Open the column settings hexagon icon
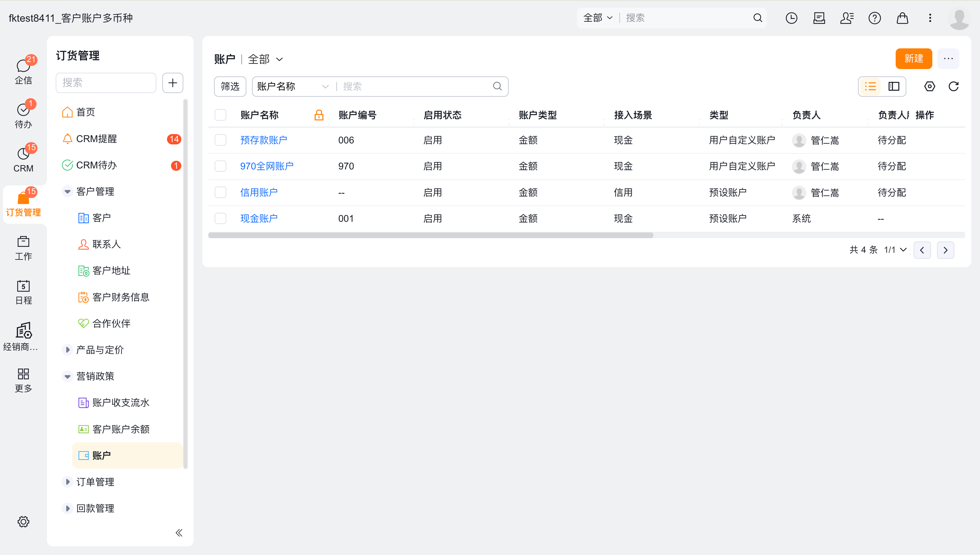 (929, 86)
